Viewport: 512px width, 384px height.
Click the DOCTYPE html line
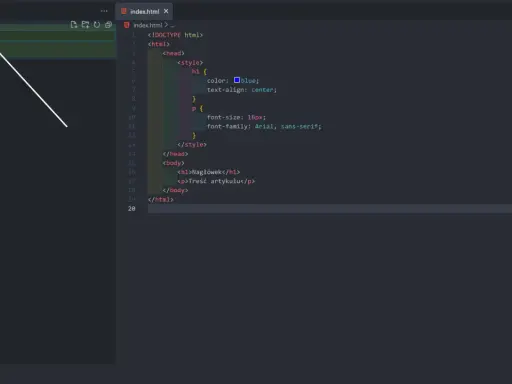[175, 35]
